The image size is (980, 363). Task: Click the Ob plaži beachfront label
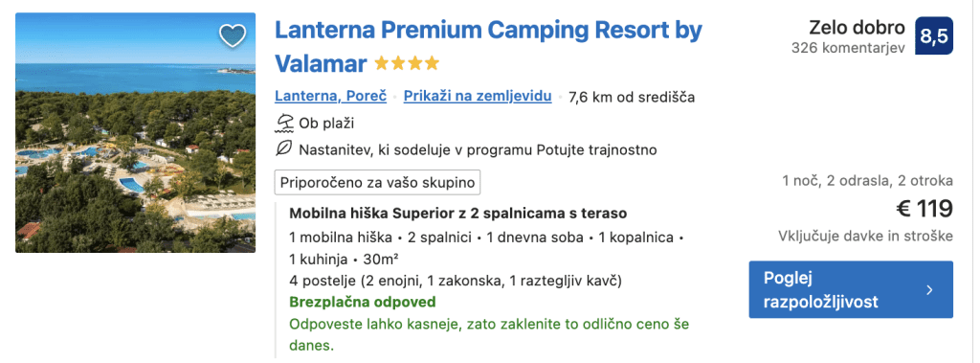(326, 124)
